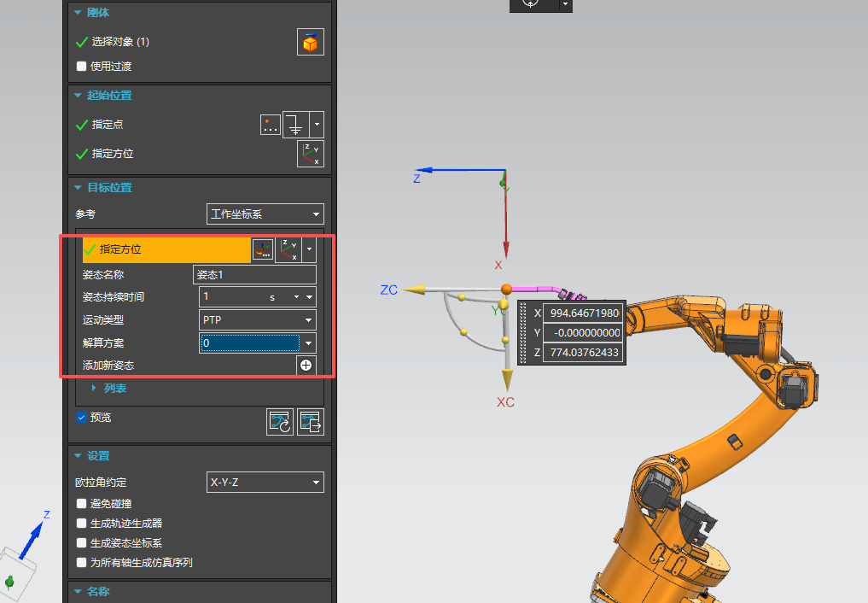The height and width of the screenshot is (603, 868).
Task: Click the target orientation manipulator icon
Action: 263,249
